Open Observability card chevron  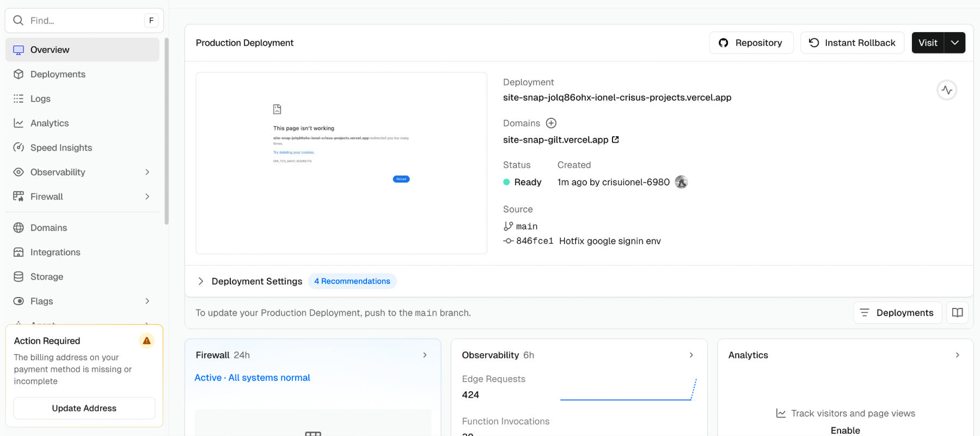tap(691, 355)
